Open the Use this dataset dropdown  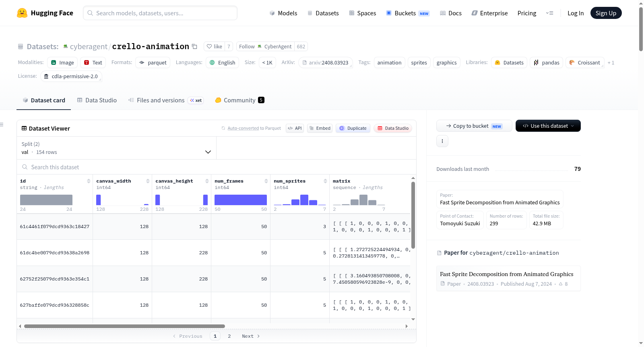point(548,126)
